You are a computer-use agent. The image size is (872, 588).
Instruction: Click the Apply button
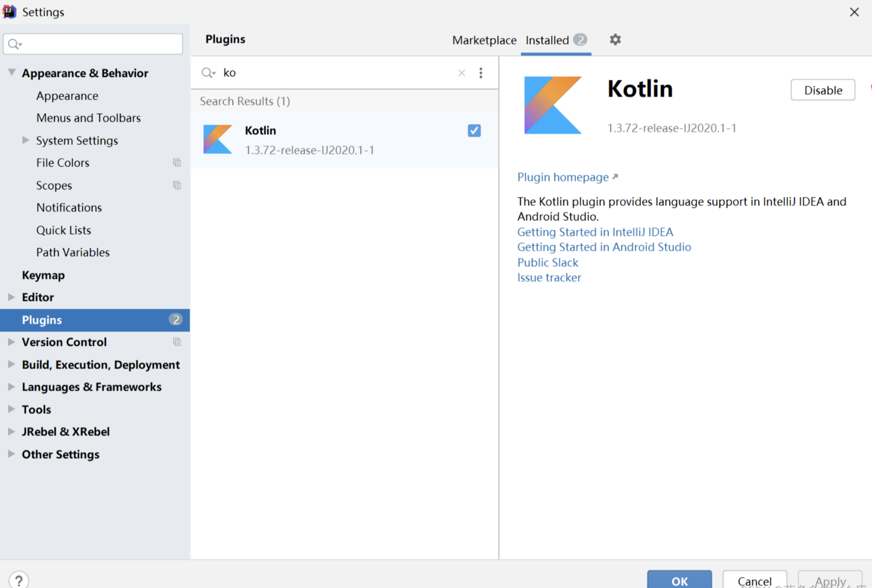pos(830,580)
